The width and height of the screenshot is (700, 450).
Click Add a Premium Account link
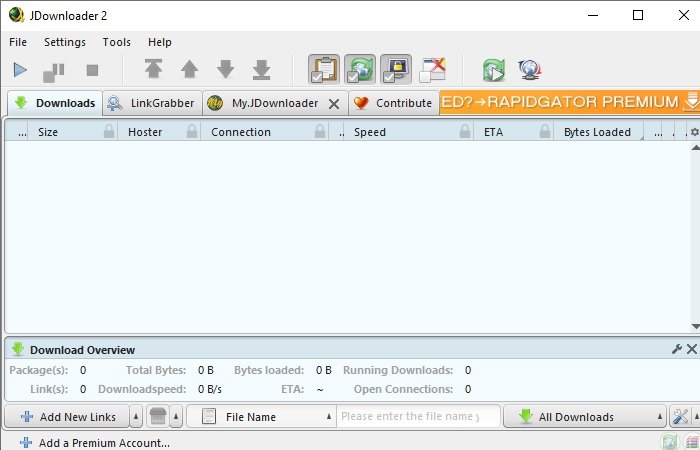(95, 443)
